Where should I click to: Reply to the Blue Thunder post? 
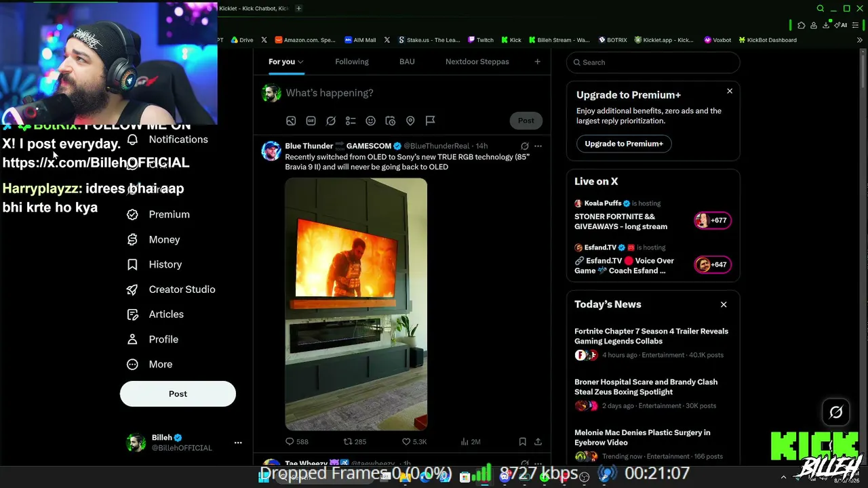[x=296, y=442]
